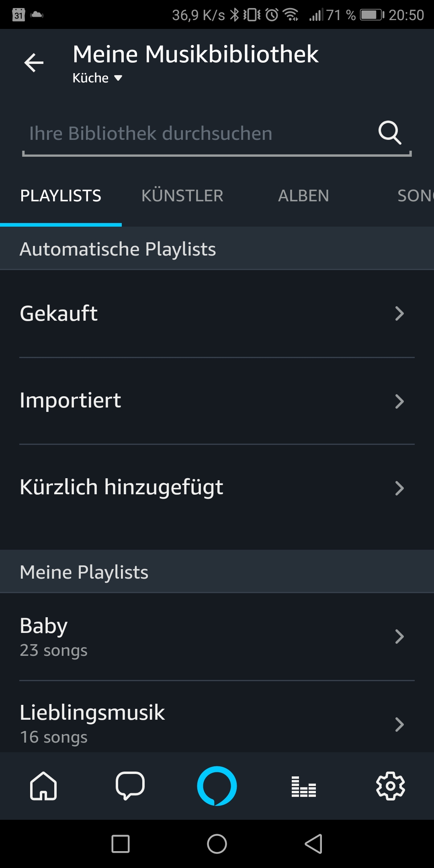Image resolution: width=434 pixels, height=868 pixels.
Task: Expand the Kürzlich hinzugefügt chevron
Action: pyautogui.click(x=399, y=488)
